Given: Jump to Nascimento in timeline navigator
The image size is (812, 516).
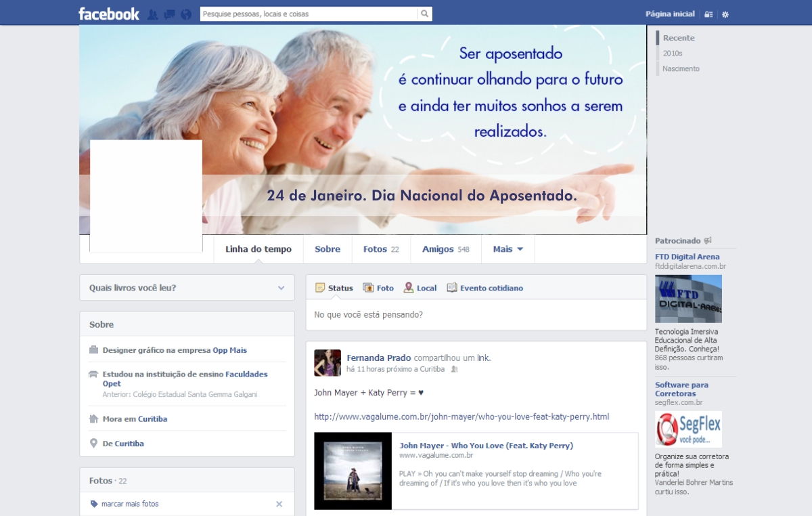Looking at the screenshot, I should (681, 68).
